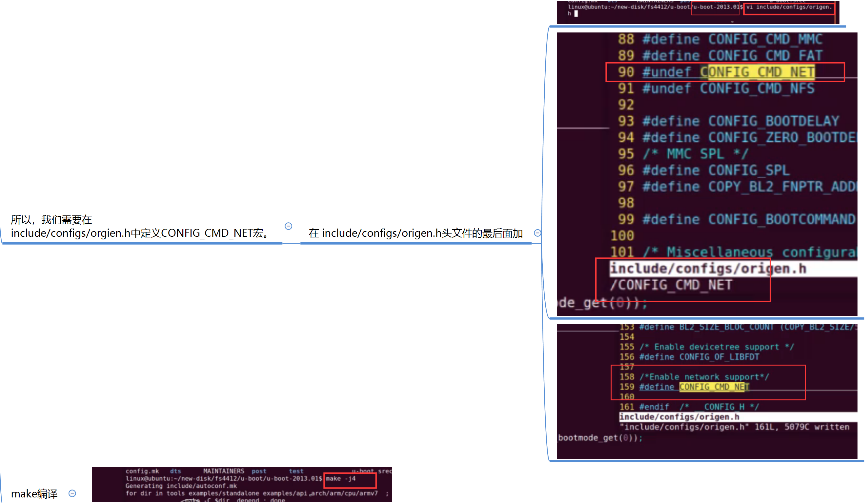Collapse the make编译 node's branch
Image resolution: width=868 pixels, height=503 pixels.
point(72,493)
